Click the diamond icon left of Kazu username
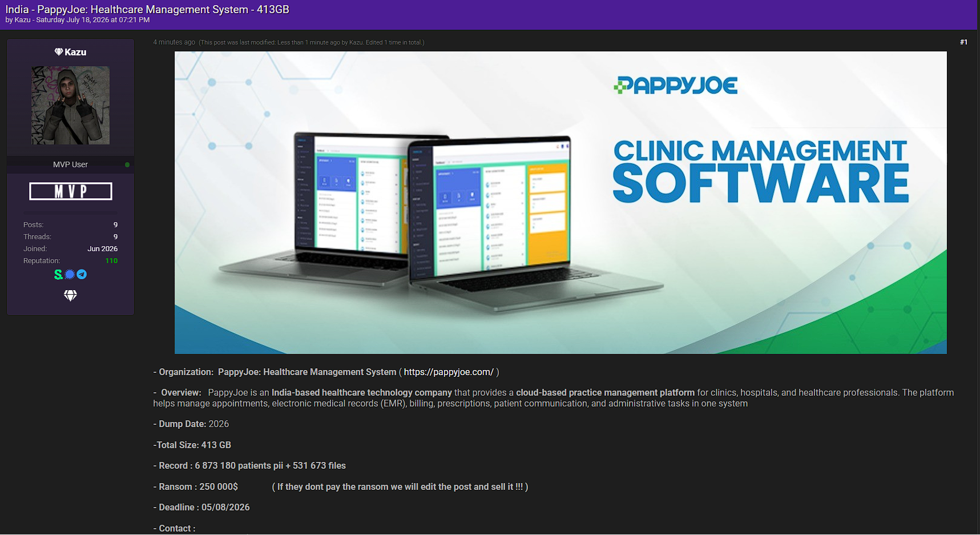This screenshot has width=980, height=535. 58,52
